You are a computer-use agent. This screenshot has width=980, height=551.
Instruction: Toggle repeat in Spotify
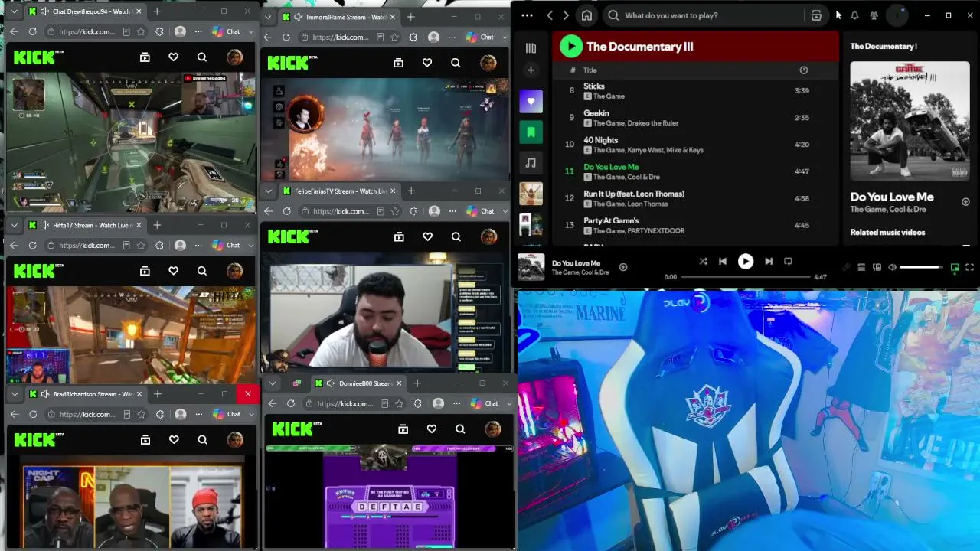pyautogui.click(x=788, y=261)
